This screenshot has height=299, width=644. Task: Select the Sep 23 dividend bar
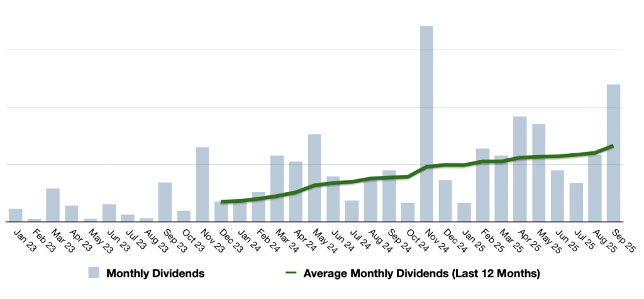click(x=165, y=202)
